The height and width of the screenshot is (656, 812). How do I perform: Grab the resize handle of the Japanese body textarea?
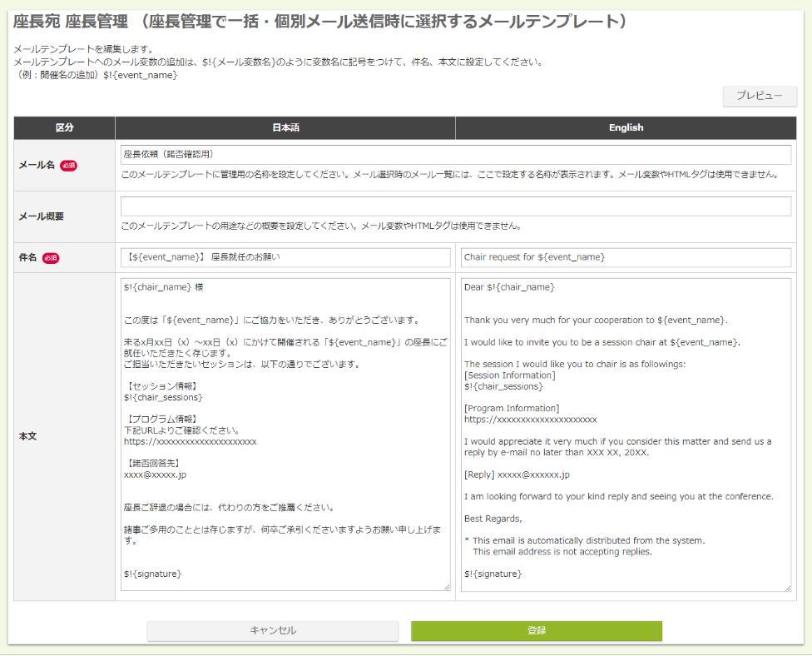447,586
